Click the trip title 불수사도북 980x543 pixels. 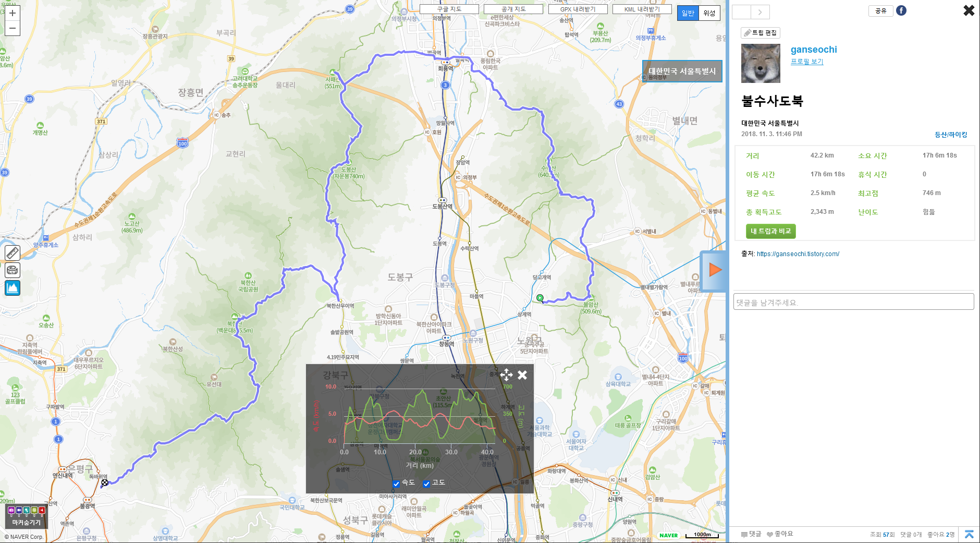pos(772,101)
